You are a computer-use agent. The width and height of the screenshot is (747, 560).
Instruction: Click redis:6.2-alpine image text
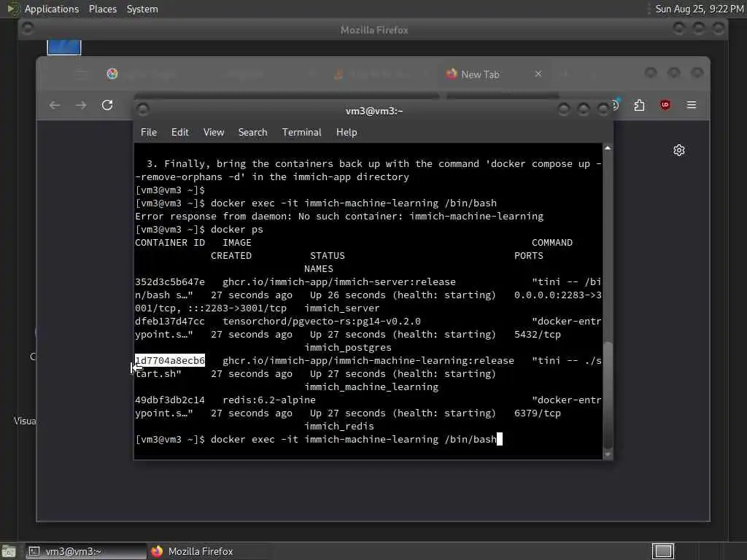pyautogui.click(x=269, y=400)
